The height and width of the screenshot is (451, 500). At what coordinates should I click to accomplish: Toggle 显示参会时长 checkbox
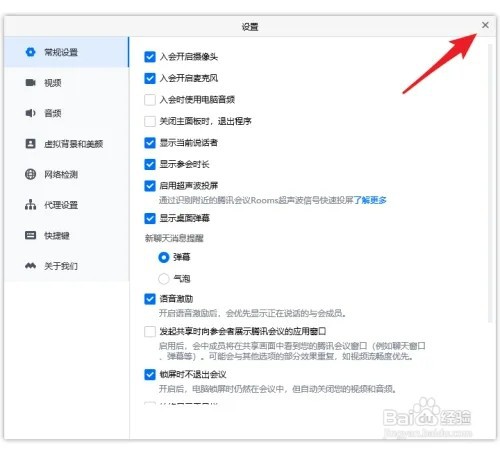(x=150, y=164)
